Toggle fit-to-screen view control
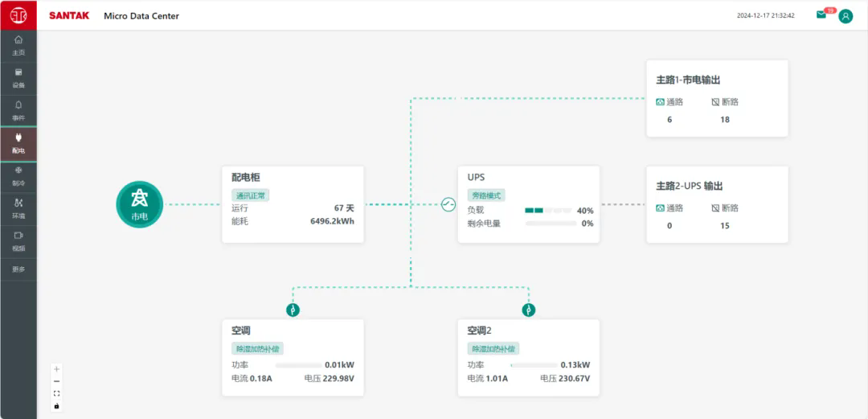 click(x=56, y=393)
